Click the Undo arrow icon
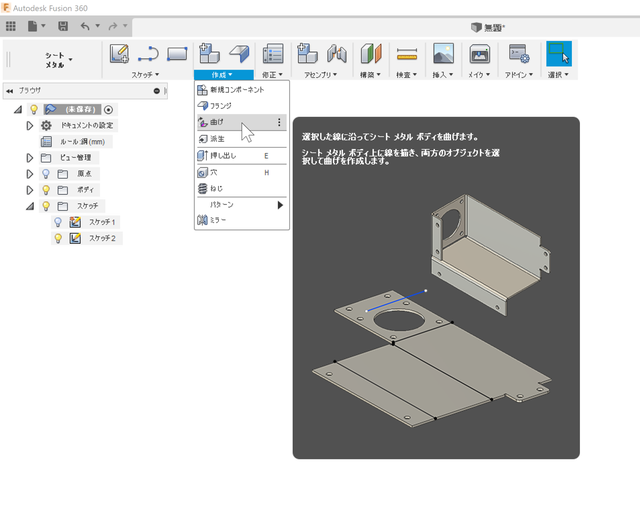This screenshot has height=526, width=640. coord(85,27)
